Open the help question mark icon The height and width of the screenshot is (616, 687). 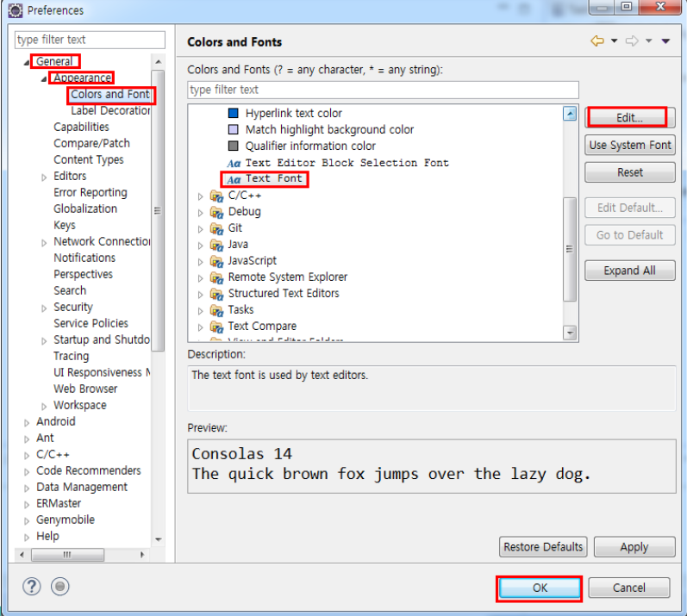32,586
